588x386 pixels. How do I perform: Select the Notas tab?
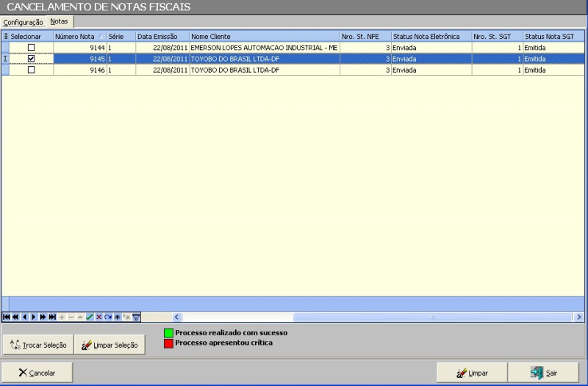[x=59, y=21]
